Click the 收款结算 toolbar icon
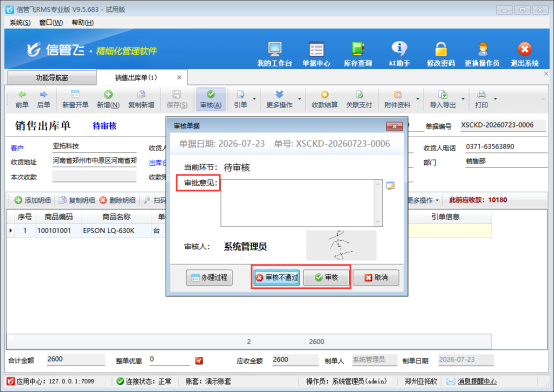Screen dimensions: 554x392 click(x=325, y=99)
